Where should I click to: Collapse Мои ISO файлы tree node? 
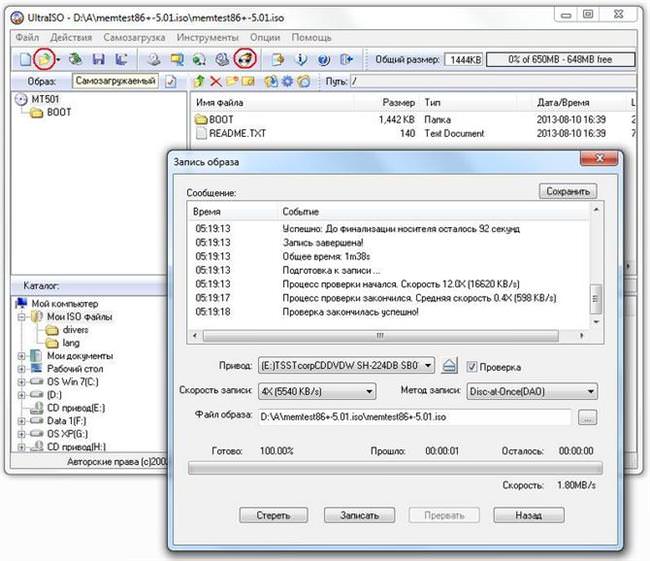pyautogui.click(x=22, y=317)
